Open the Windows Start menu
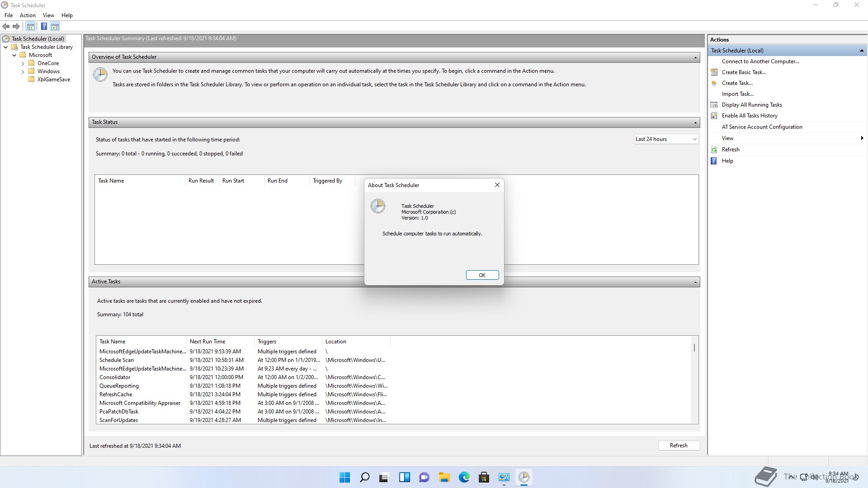Screen dimensions: 868x488 pyautogui.click(x=344, y=477)
